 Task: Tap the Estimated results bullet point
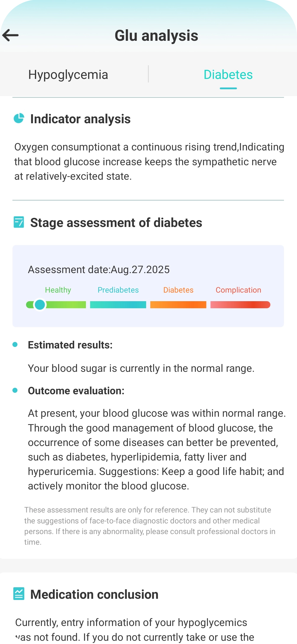15,345
